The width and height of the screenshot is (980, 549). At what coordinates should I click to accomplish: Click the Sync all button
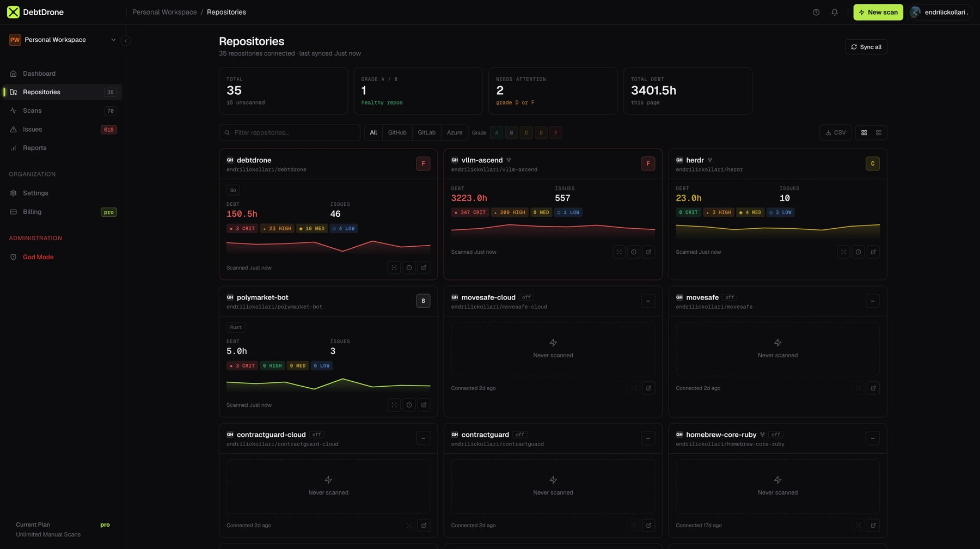pyautogui.click(x=866, y=47)
